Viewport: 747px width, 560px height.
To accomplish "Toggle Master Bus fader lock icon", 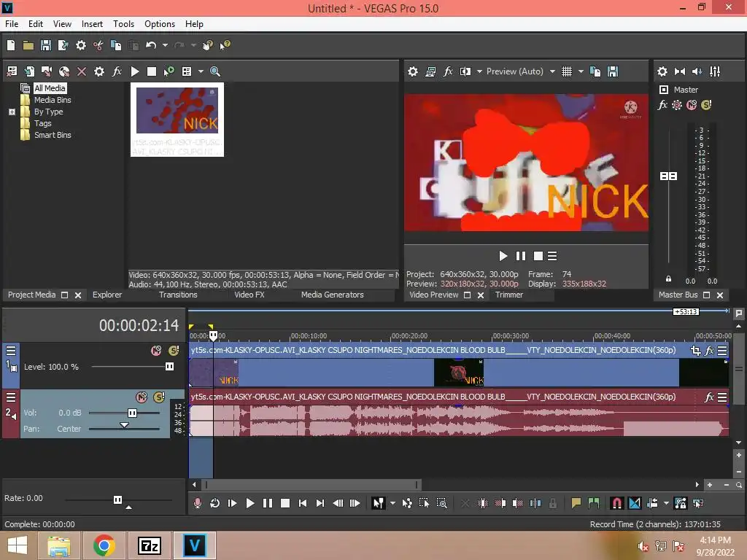I will [x=668, y=279].
